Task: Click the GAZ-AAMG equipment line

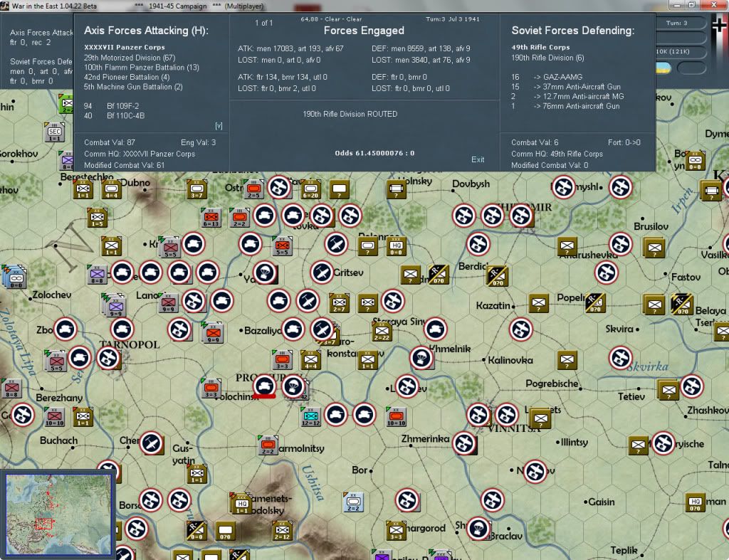Action: click(x=547, y=77)
